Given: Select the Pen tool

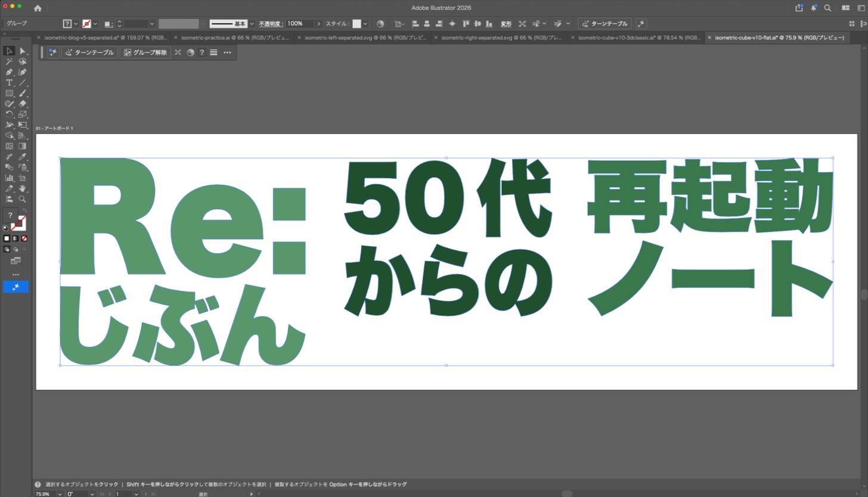Looking at the screenshot, I should pyautogui.click(x=10, y=72).
